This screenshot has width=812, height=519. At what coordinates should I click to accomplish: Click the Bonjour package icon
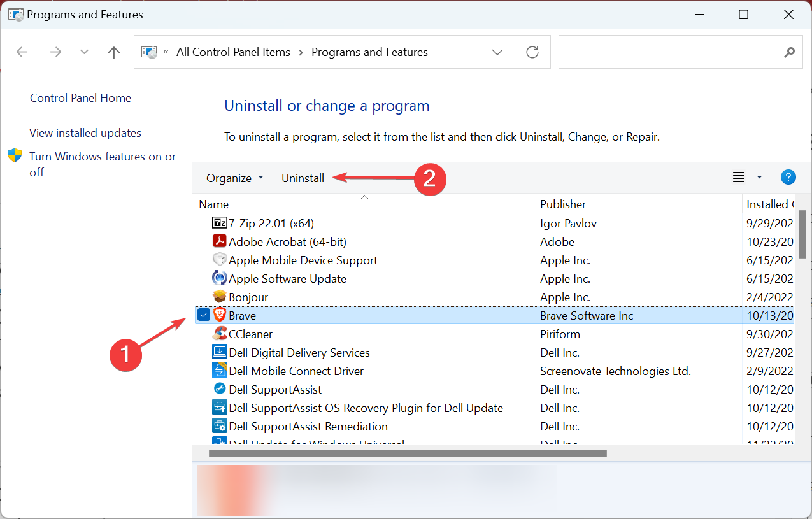[219, 297]
